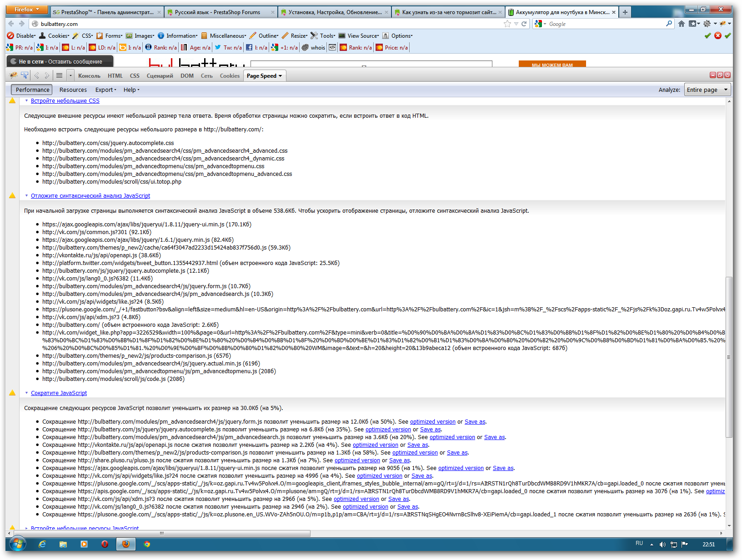Image resolution: width=742 pixels, height=560 pixels.
Task: Activate the Firebug element inspector icon
Action: 25,75
